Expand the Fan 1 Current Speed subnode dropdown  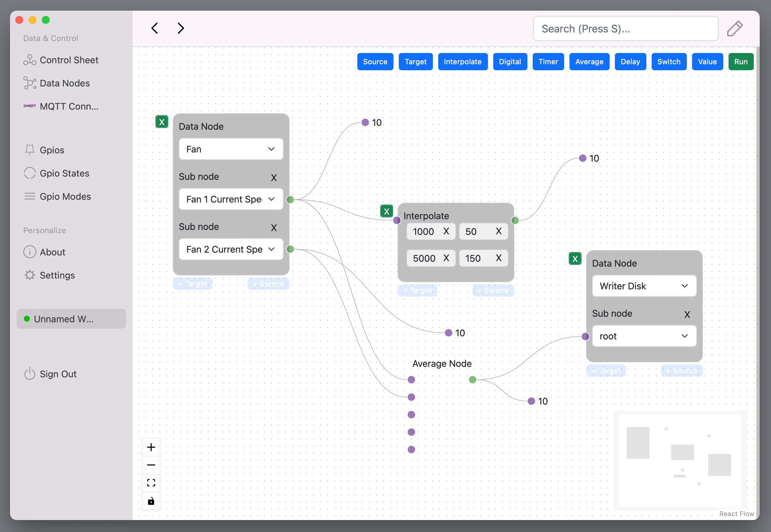coord(271,199)
